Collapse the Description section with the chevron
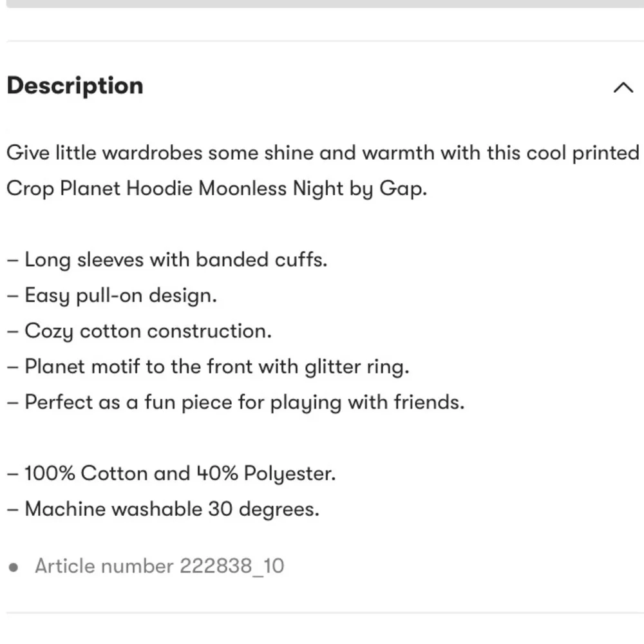The image size is (644, 644). (x=623, y=87)
